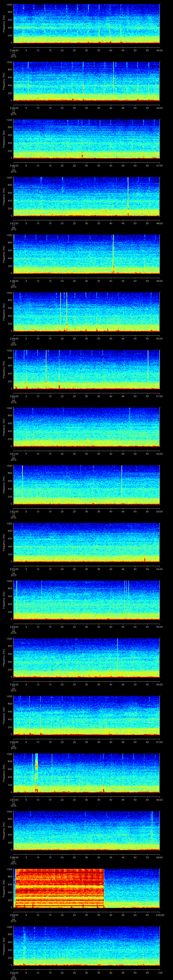The height and width of the screenshot is (980, 173).
Task: Click the loud red broadband block in the 2:59:00 spectrogram
Action: (60, 888)
